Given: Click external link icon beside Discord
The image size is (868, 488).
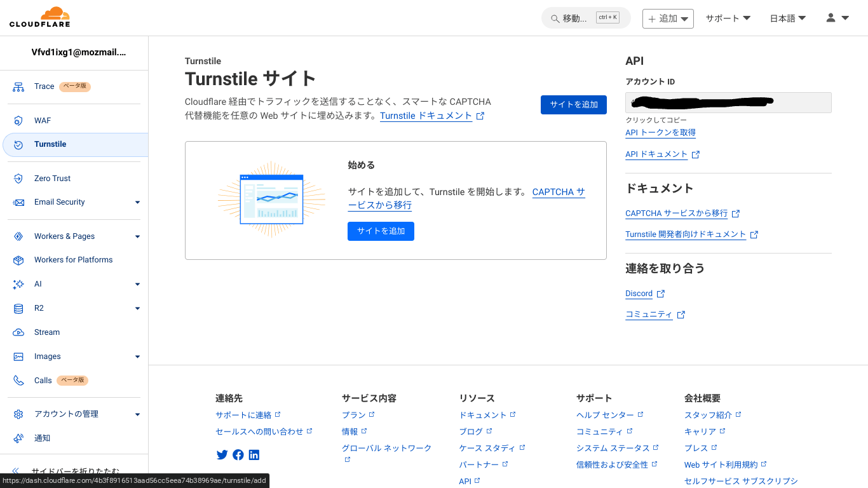Looking at the screenshot, I should click(661, 294).
